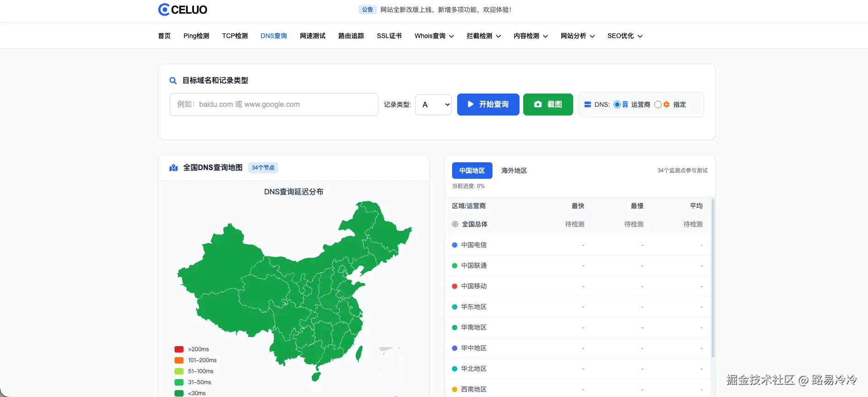Open TCP检测 page
868x397 pixels.
[235, 36]
